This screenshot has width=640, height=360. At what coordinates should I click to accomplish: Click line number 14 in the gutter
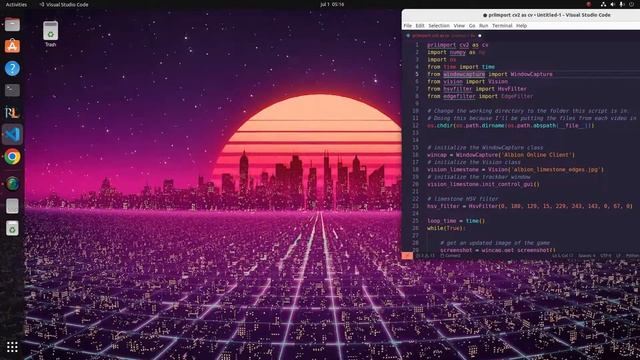click(x=416, y=140)
